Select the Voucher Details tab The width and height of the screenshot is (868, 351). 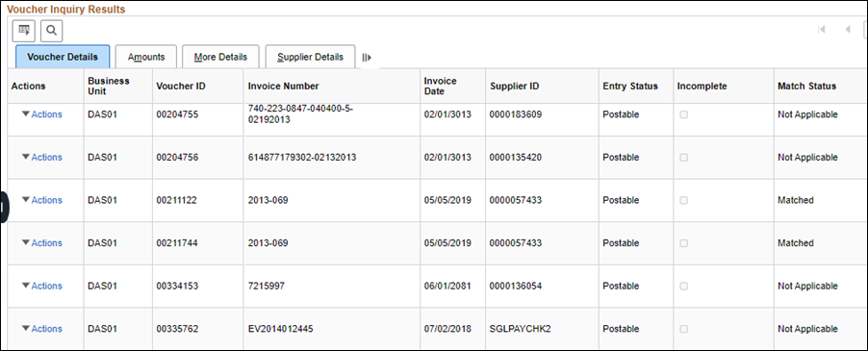click(63, 57)
